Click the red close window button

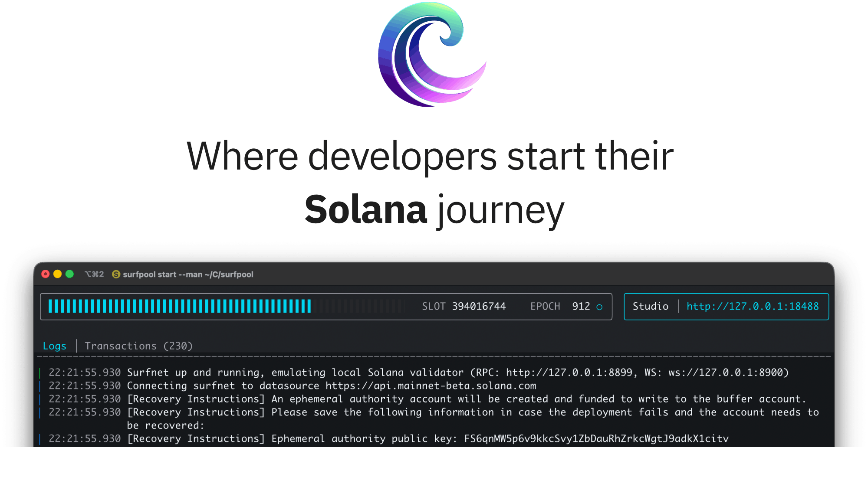pos(46,274)
